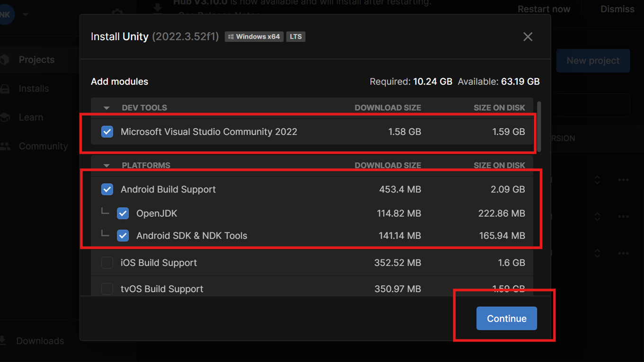Open options for third project row
The image size is (644, 362).
[x=623, y=253]
